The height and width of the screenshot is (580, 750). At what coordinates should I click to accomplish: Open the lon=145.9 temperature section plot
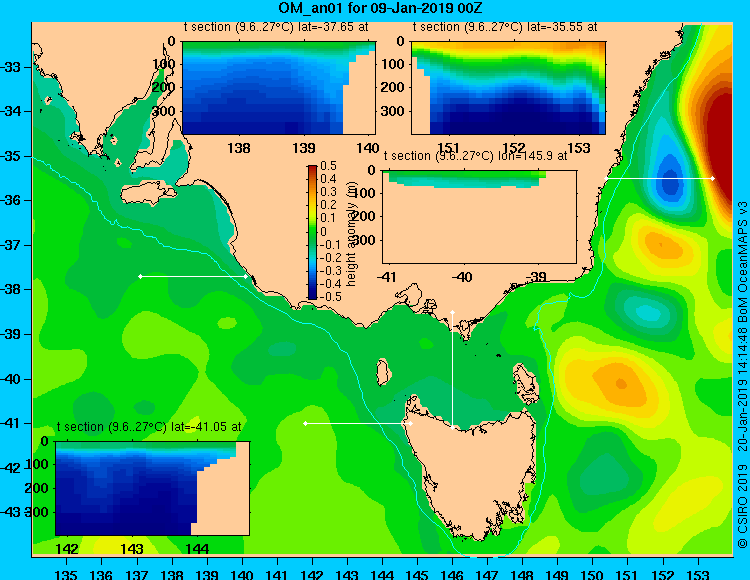480,217
